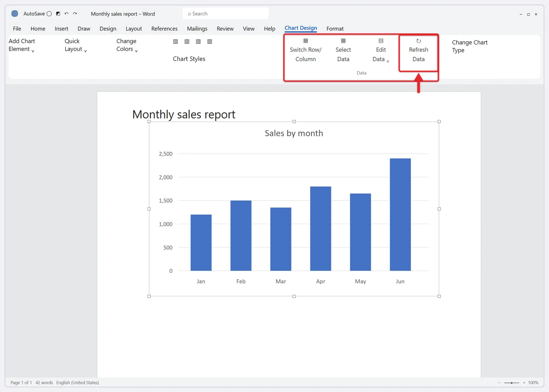
Task: Apply the first chart style thumbnail
Action: (x=176, y=42)
